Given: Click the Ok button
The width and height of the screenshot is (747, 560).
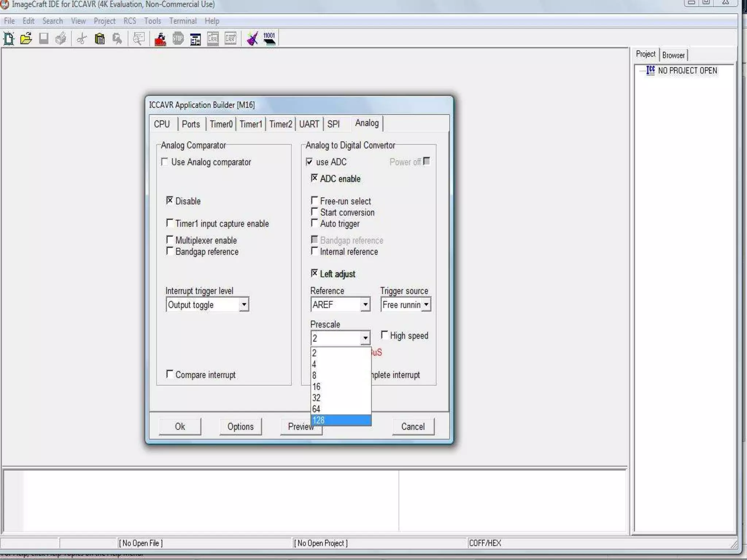Looking at the screenshot, I should (x=180, y=426).
